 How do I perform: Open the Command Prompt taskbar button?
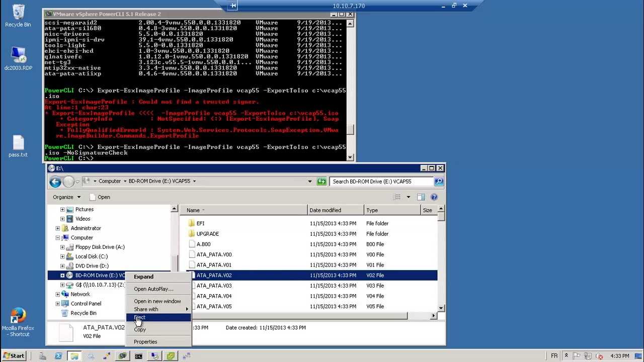[138, 356]
